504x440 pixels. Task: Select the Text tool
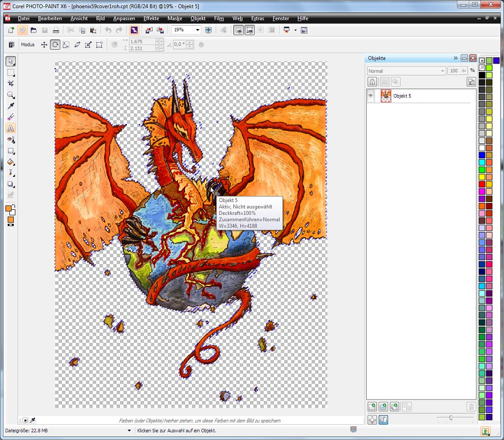click(x=11, y=129)
